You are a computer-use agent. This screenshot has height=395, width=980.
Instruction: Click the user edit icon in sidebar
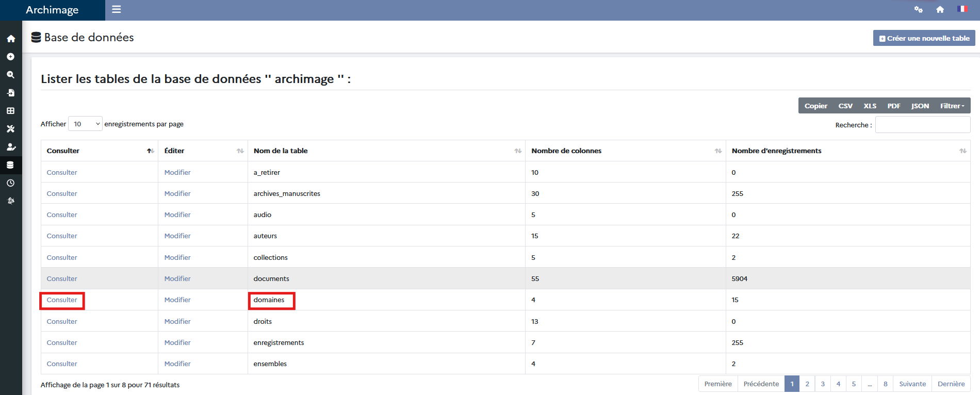coord(10,147)
